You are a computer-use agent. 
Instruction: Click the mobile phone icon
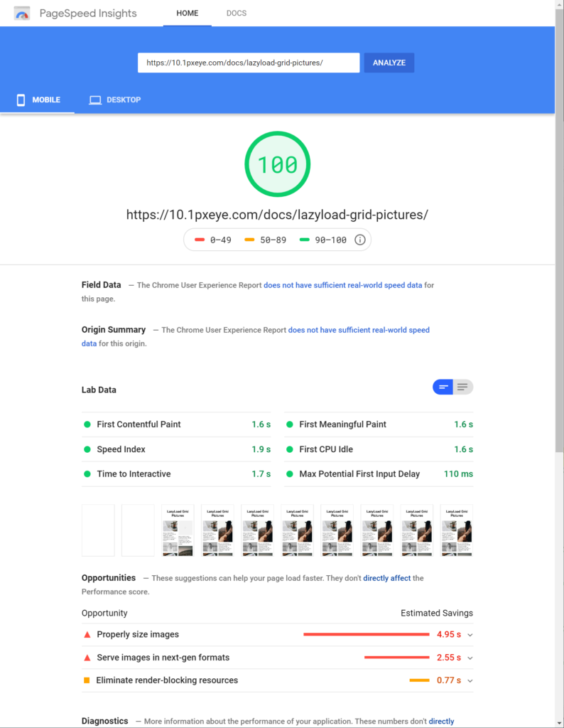(21, 100)
